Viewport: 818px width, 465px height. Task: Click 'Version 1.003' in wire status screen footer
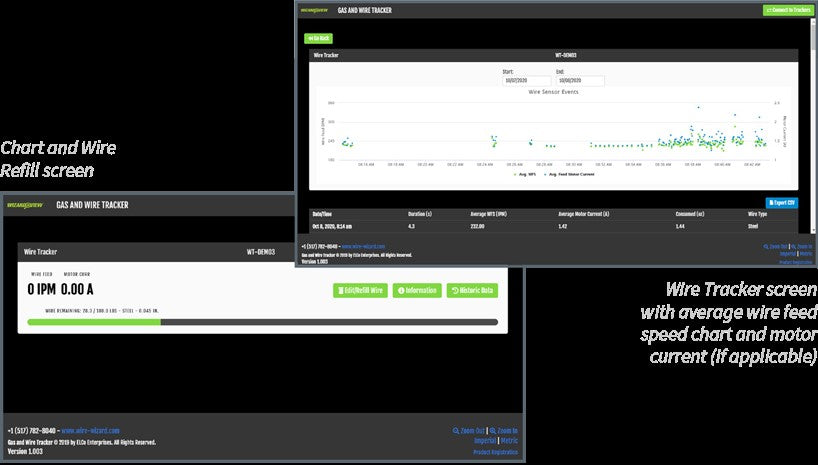25,451
